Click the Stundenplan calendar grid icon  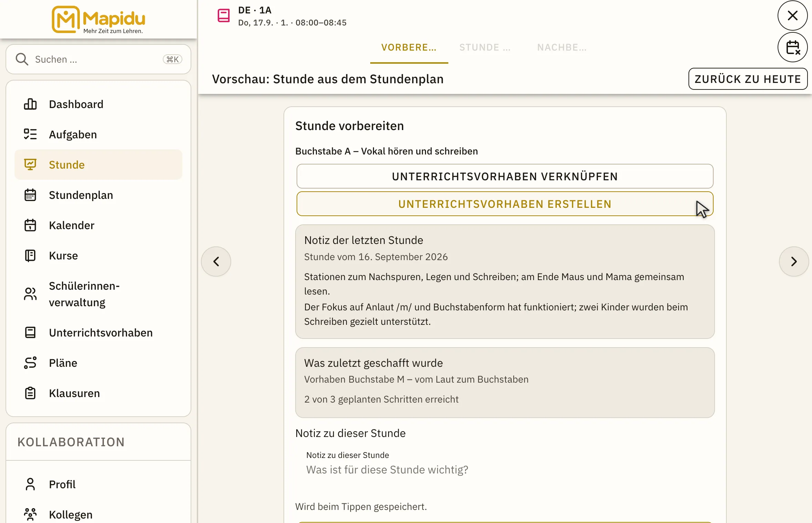click(30, 195)
